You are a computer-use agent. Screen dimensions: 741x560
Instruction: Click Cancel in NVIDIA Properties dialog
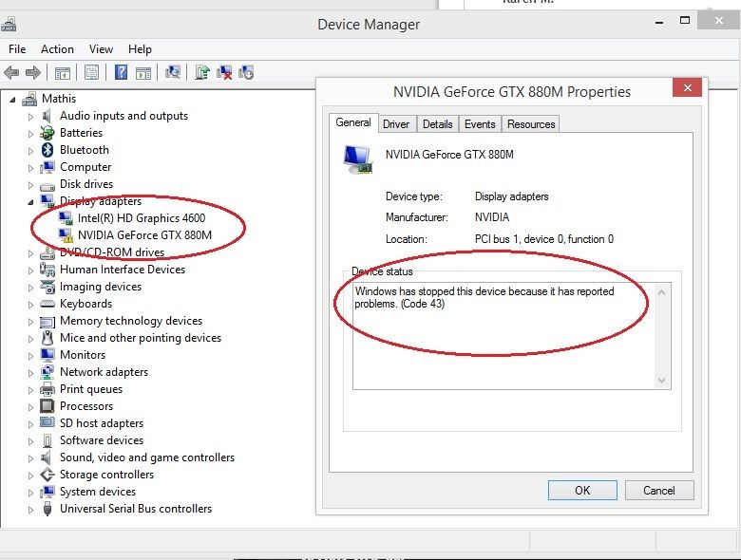[659, 491]
